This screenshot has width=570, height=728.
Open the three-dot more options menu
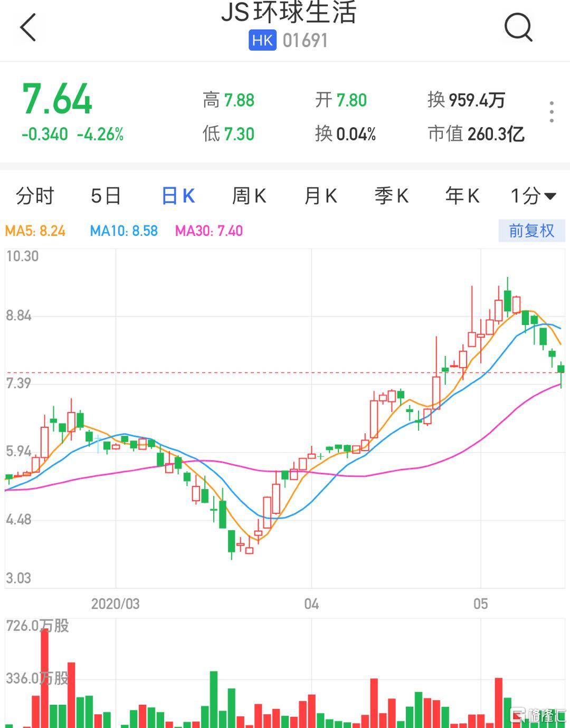[552, 112]
